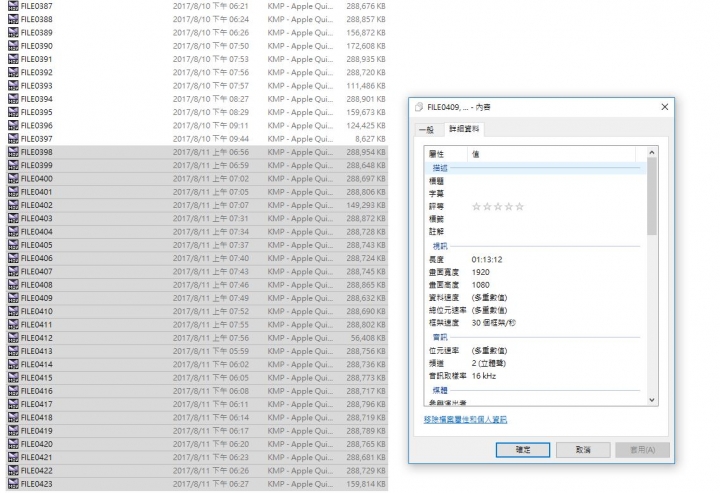Confirm with the 確定 button
720x493 pixels.
523,450
